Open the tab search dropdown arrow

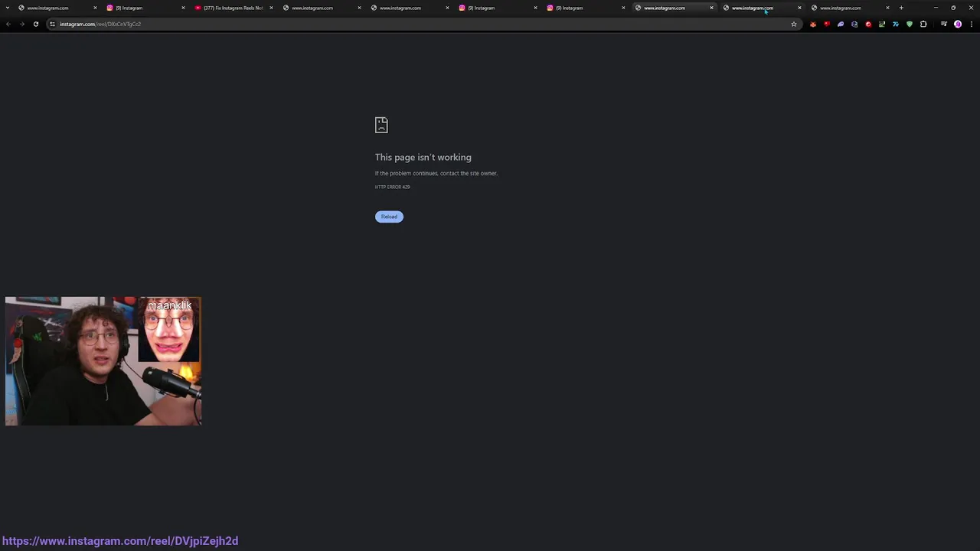tap(8, 8)
